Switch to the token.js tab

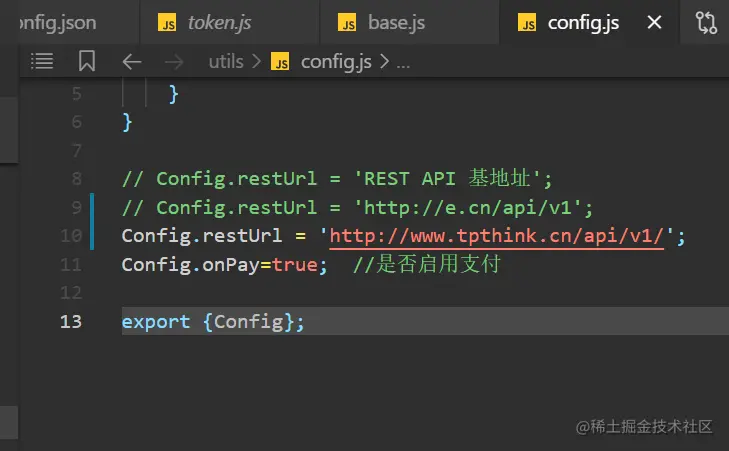click(x=218, y=22)
